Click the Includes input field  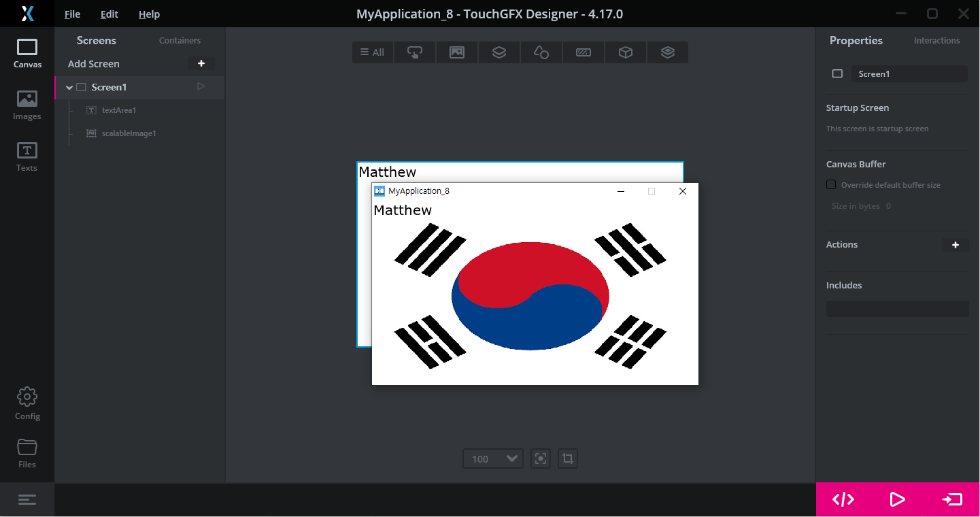point(898,309)
